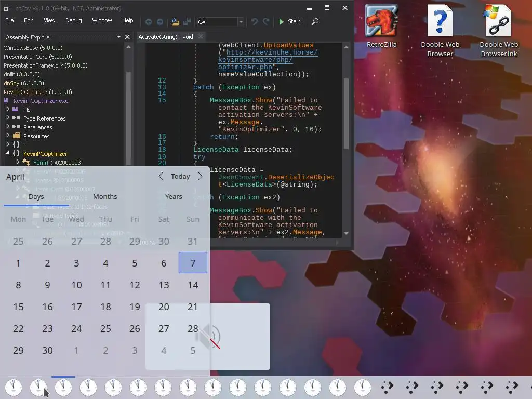Go to previous month in calendar
This screenshot has width=532, height=399.
[x=161, y=177]
